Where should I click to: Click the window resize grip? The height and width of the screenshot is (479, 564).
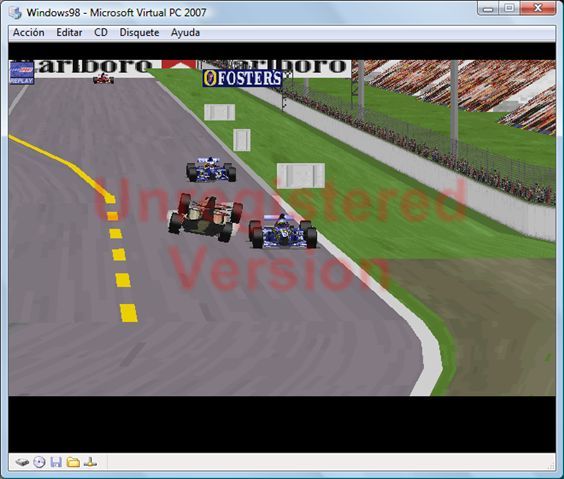point(551,466)
